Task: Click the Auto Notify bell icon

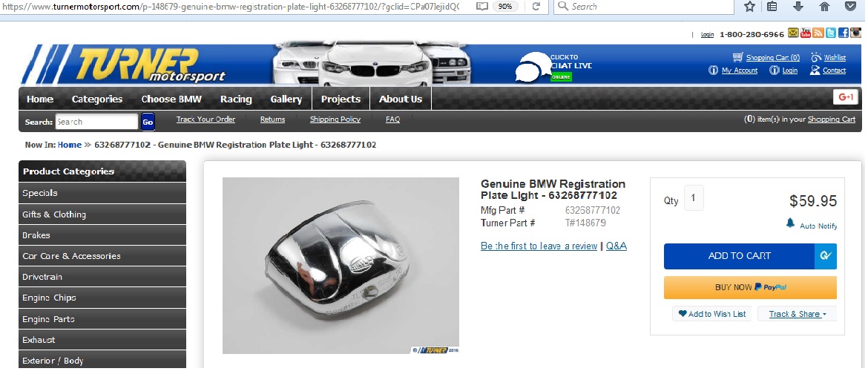Action: coord(791,223)
